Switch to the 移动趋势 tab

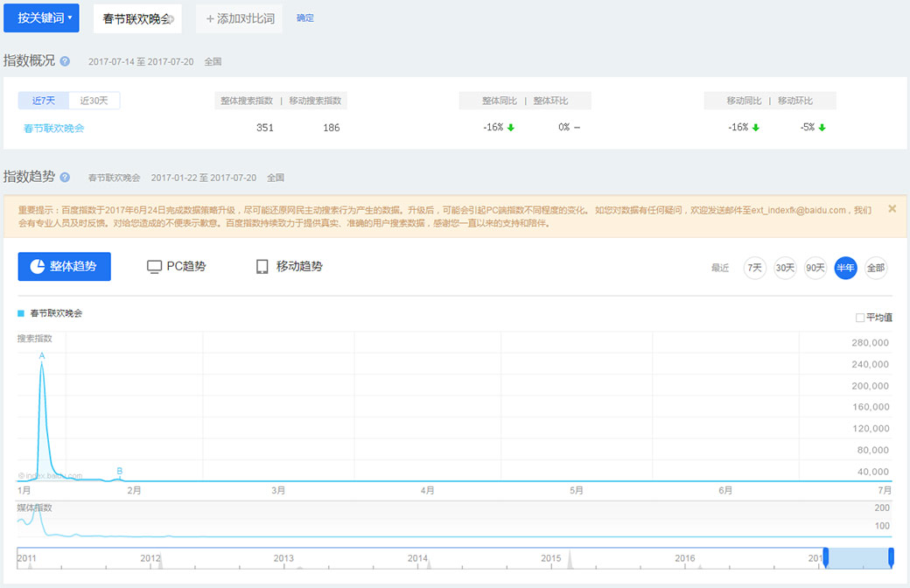[289, 266]
